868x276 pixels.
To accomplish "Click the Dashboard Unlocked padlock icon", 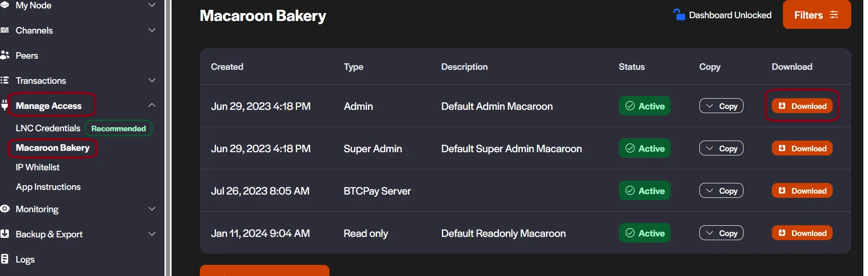I will tap(679, 15).
